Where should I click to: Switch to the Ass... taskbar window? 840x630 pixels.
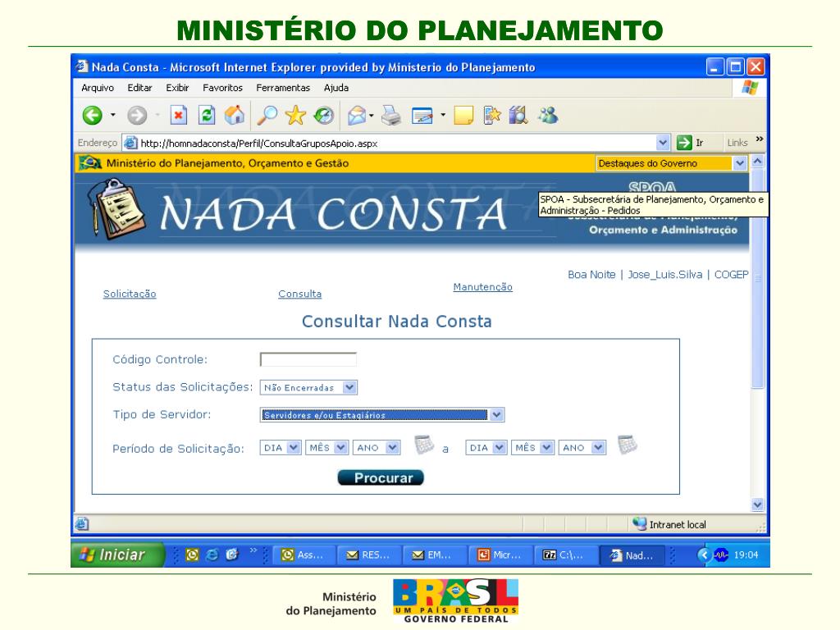coord(304,555)
